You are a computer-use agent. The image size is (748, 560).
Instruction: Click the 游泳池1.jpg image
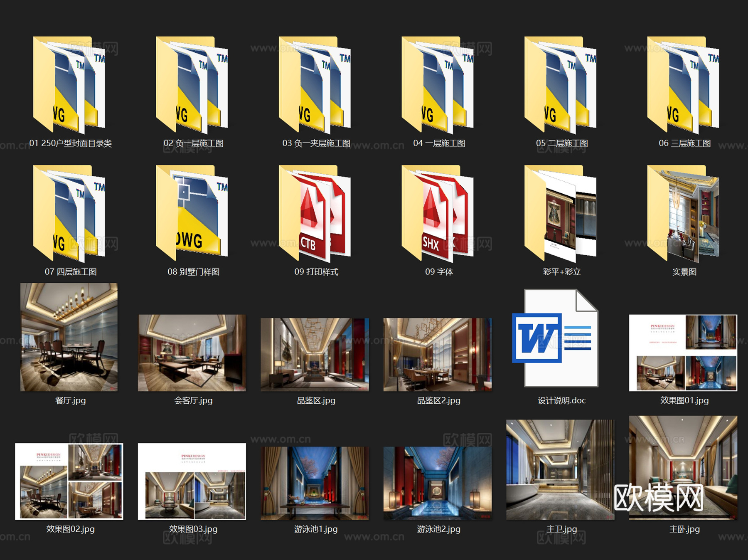pyautogui.click(x=315, y=483)
